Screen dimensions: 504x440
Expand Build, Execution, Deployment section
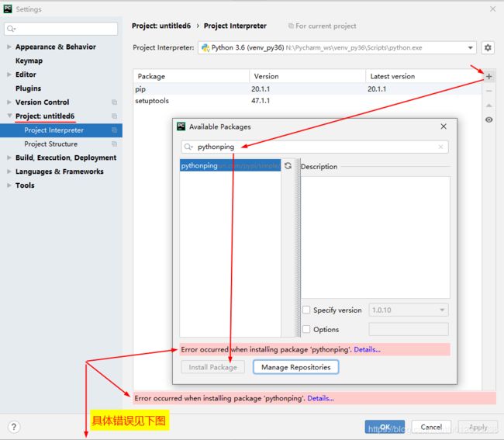(x=9, y=158)
